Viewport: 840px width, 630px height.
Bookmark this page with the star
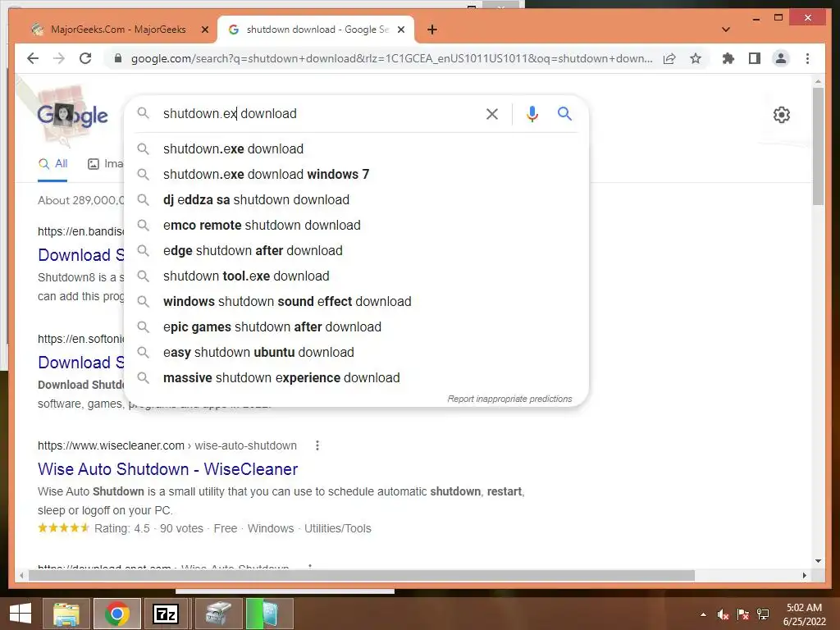tap(696, 58)
